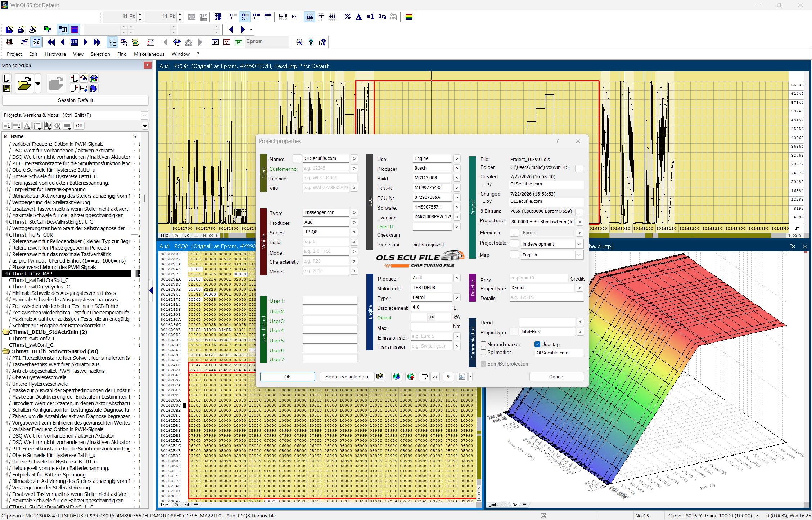This screenshot has width=812, height=520.
Task: Open arrow menu beside Project type Damos
Action: tap(579, 288)
